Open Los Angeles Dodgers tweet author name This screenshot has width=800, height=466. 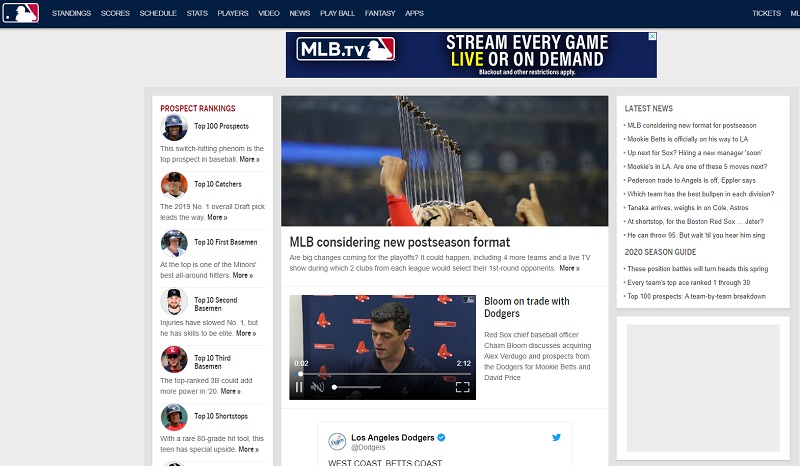click(392, 437)
